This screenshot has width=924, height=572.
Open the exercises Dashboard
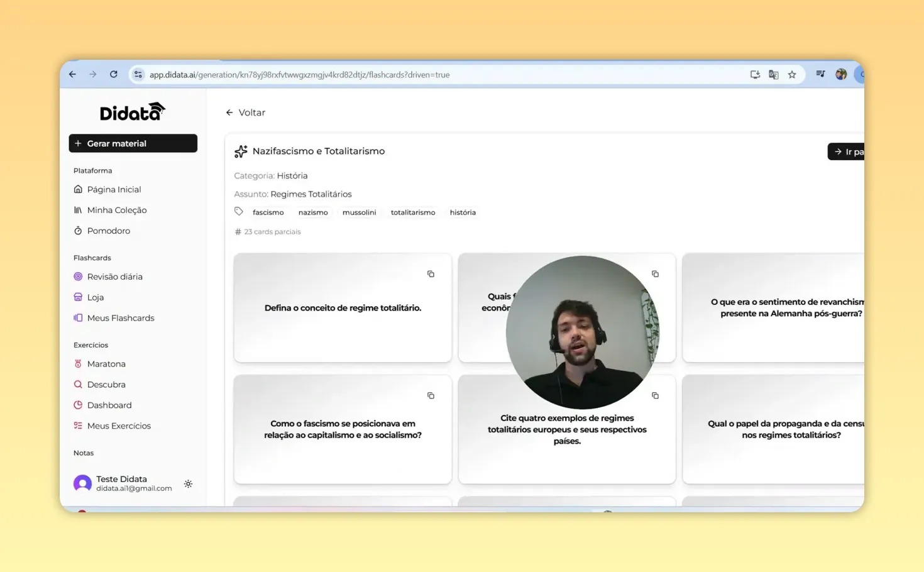point(109,405)
